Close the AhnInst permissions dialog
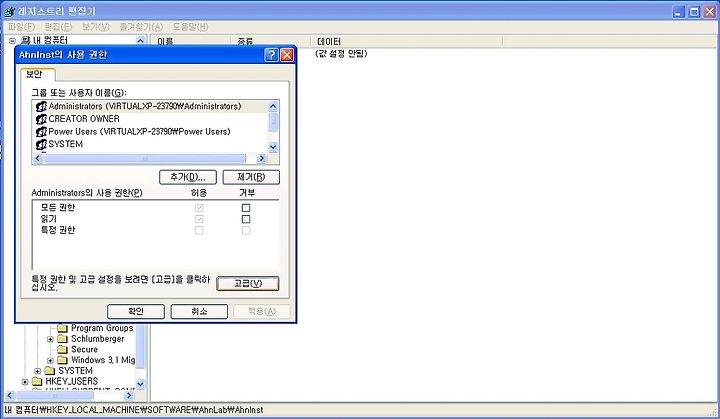 click(x=287, y=55)
